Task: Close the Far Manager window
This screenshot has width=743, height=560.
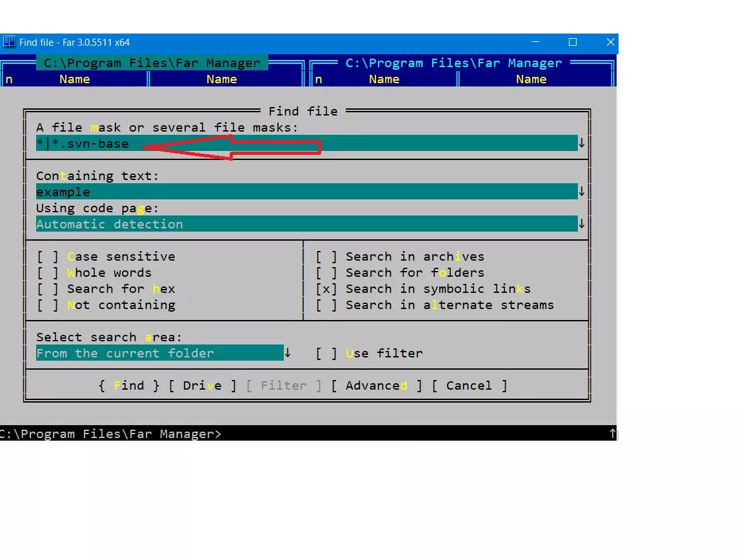Action: 610,42
